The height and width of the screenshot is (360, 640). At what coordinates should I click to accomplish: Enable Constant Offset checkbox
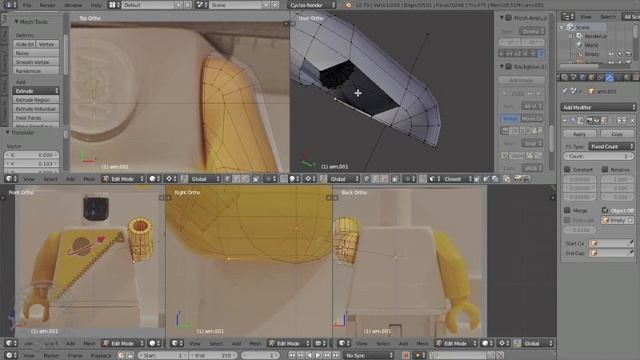click(x=567, y=169)
